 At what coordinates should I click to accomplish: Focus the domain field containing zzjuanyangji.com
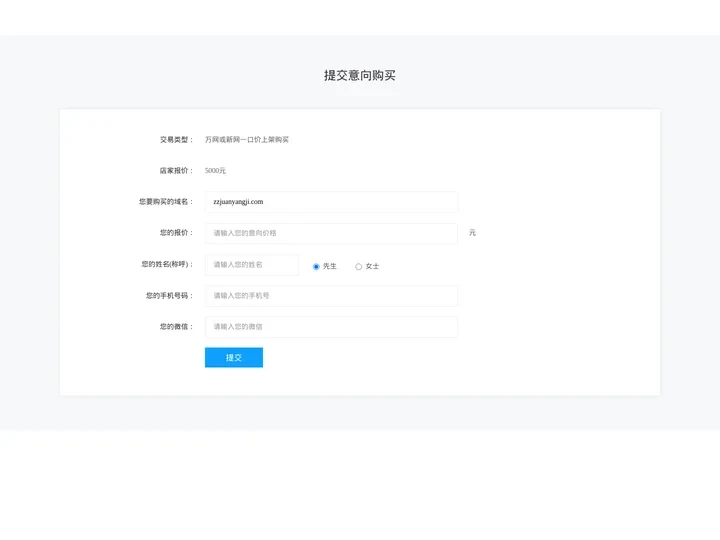(331, 202)
